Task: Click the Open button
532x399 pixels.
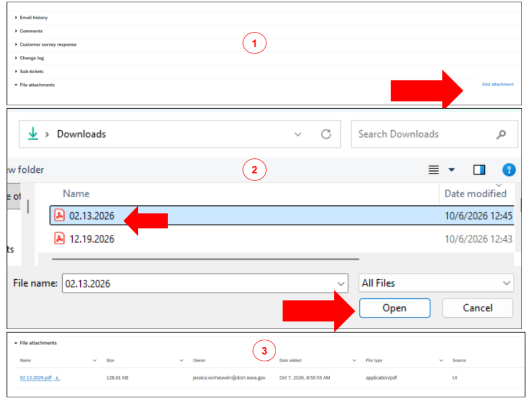Action: coord(395,308)
